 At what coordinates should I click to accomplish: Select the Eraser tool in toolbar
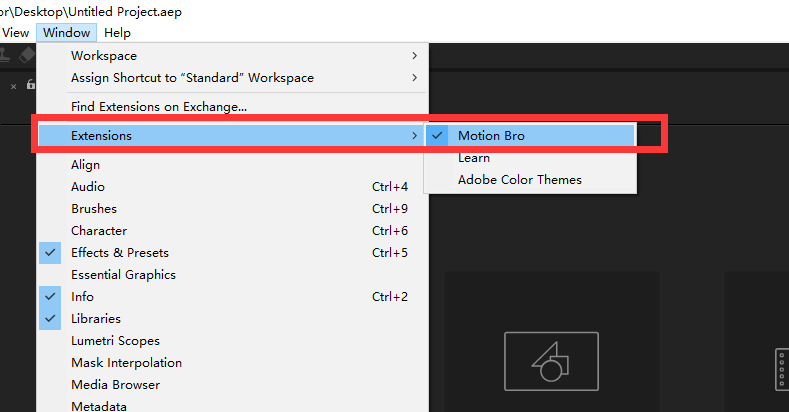[27, 55]
